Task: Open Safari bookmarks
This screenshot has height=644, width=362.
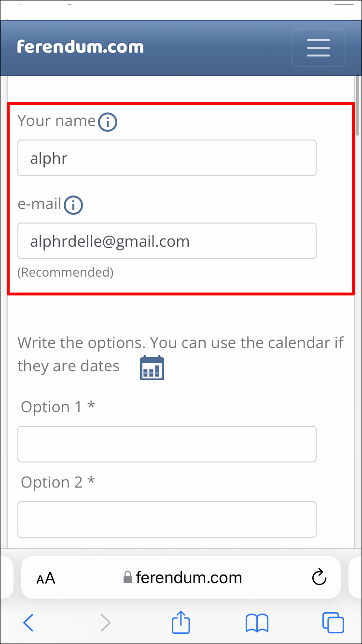Action: tap(257, 623)
